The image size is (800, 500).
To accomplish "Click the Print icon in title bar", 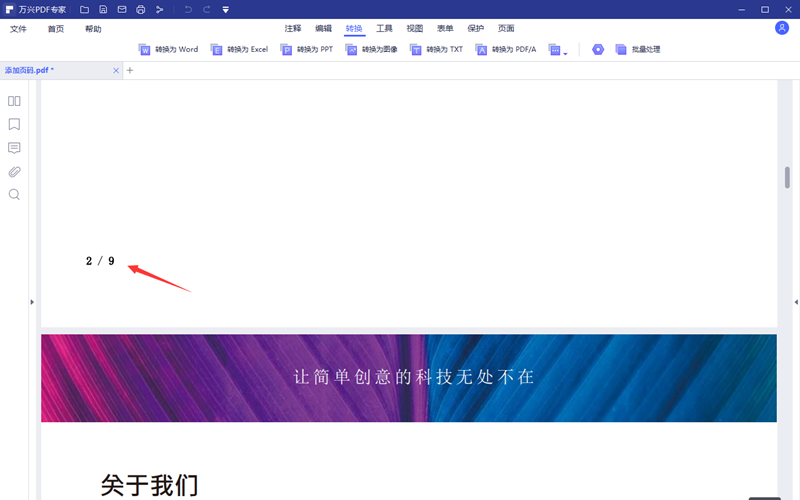I will tap(140, 9).
